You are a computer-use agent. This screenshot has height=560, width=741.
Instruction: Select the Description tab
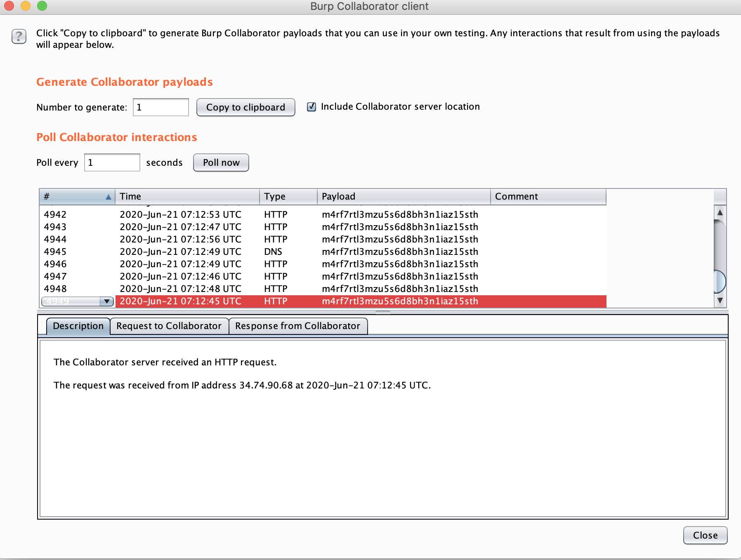coord(78,326)
